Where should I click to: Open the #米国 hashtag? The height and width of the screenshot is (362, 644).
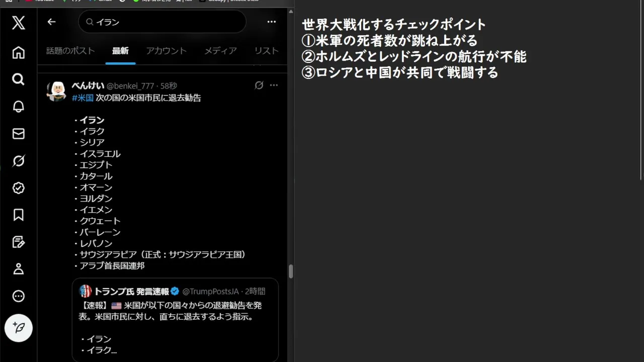83,98
